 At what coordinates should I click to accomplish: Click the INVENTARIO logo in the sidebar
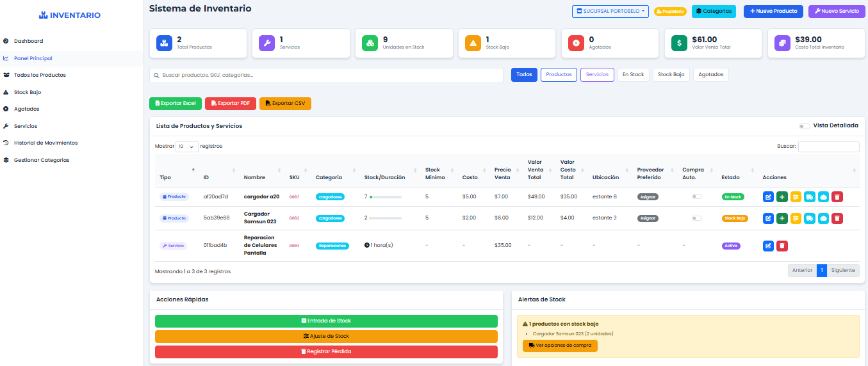click(69, 15)
